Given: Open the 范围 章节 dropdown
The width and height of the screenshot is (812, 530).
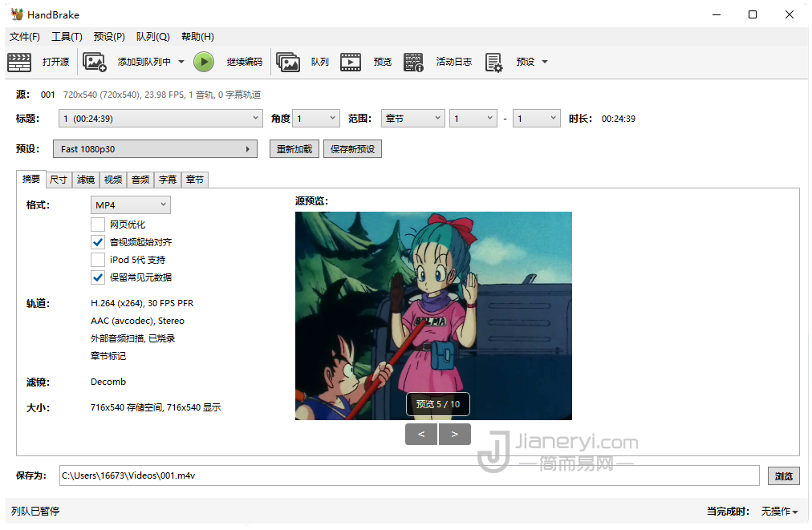Looking at the screenshot, I should (412, 119).
